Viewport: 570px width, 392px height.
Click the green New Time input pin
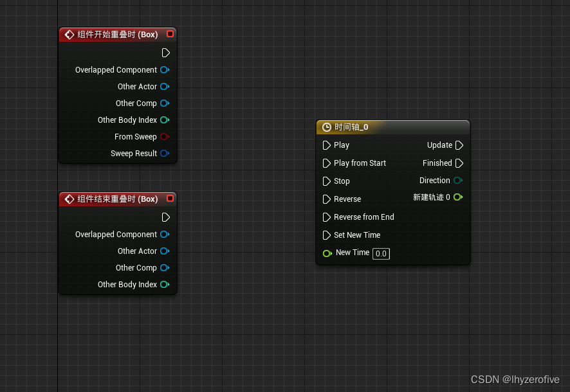click(327, 253)
